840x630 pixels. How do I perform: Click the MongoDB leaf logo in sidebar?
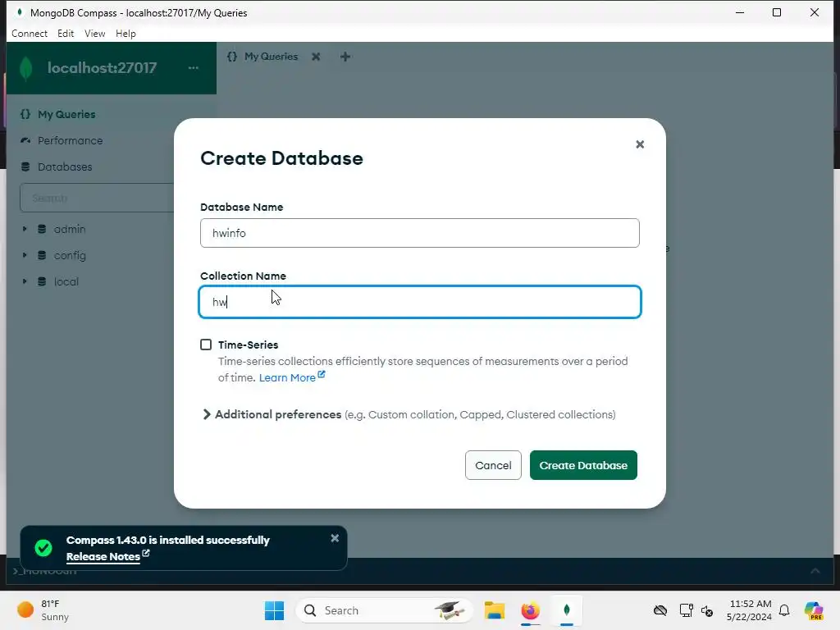click(x=25, y=68)
